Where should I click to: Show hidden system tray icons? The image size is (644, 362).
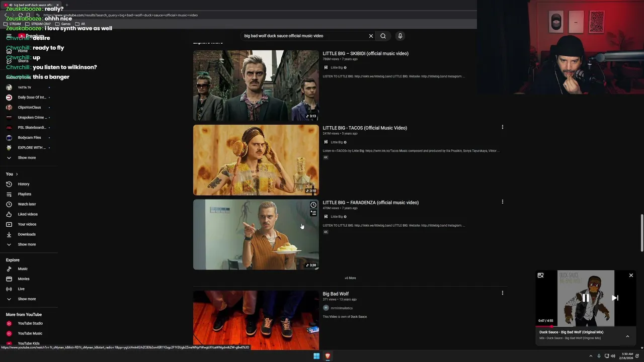point(591,356)
